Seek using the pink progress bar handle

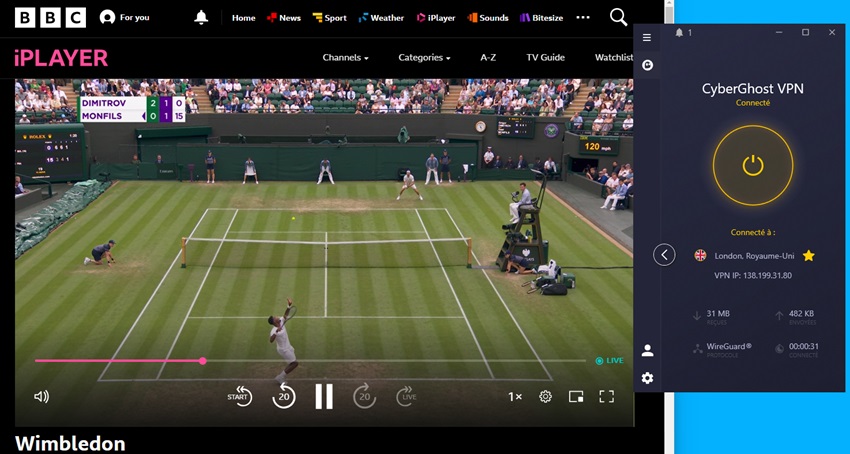coord(202,361)
